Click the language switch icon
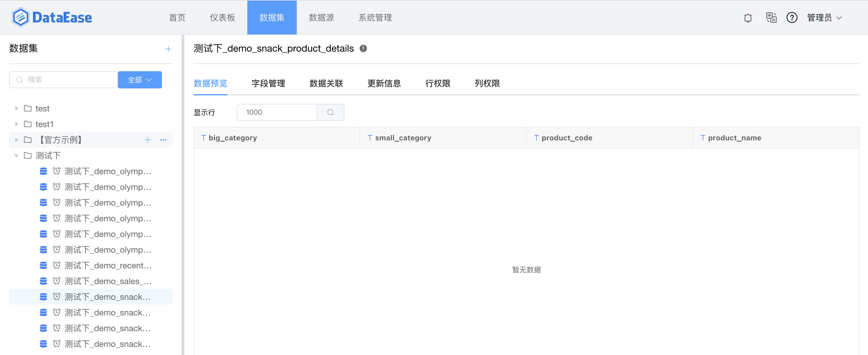This screenshot has height=355, width=868. click(x=771, y=18)
